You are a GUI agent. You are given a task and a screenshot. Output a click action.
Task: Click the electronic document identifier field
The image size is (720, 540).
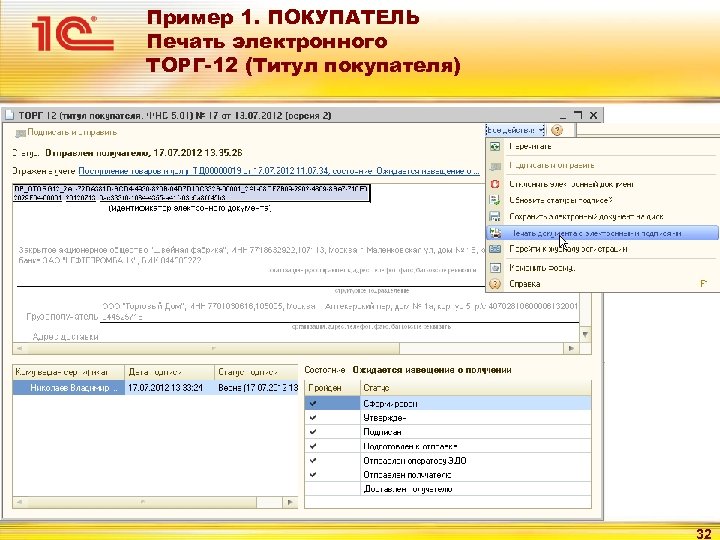coord(191,193)
